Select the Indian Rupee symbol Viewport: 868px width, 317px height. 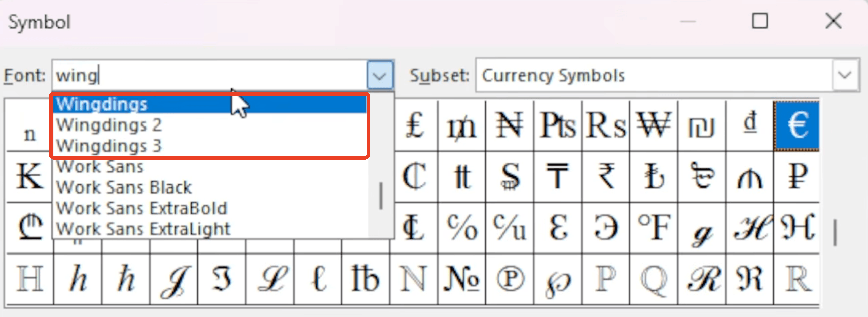[x=606, y=177]
